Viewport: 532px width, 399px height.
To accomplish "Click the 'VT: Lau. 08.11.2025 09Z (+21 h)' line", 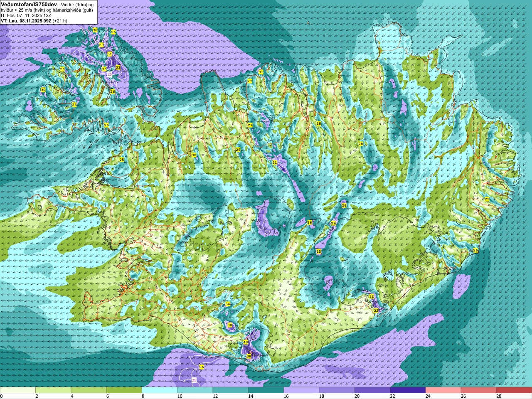I will click(x=34, y=21).
